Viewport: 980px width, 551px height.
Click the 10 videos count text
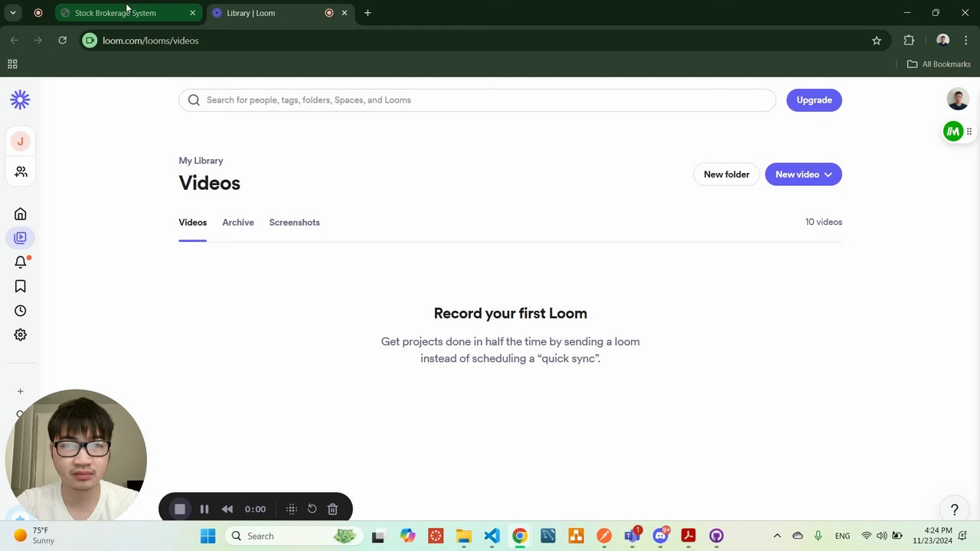point(824,222)
